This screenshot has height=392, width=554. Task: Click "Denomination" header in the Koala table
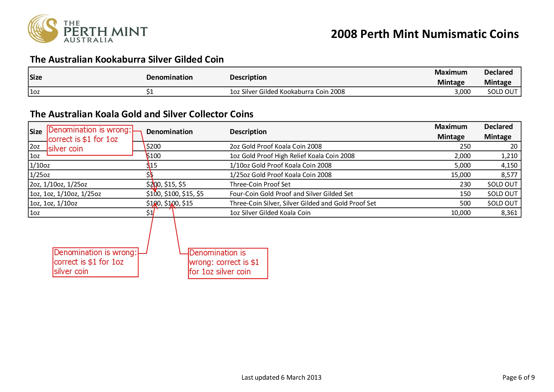click(x=169, y=132)
